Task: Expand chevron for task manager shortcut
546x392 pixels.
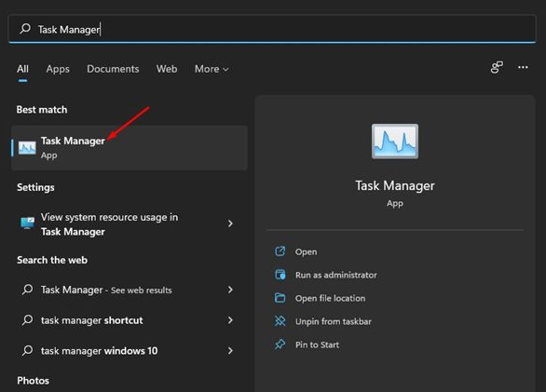Action: click(x=230, y=320)
